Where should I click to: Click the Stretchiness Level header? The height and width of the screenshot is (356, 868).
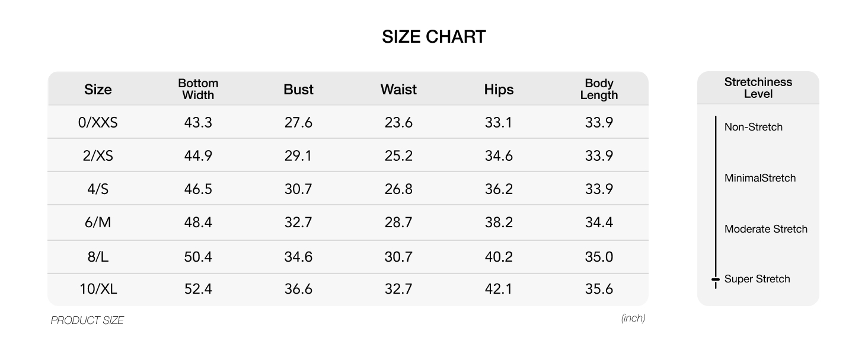[758, 88]
